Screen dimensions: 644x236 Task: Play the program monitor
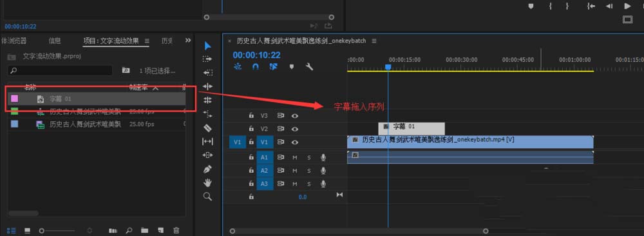coord(627,6)
